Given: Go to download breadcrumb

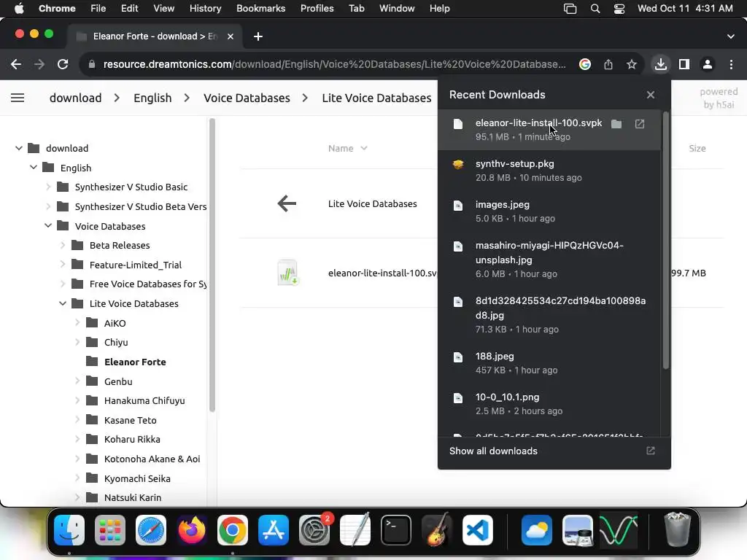Looking at the screenshot, I should coord(76,98).
